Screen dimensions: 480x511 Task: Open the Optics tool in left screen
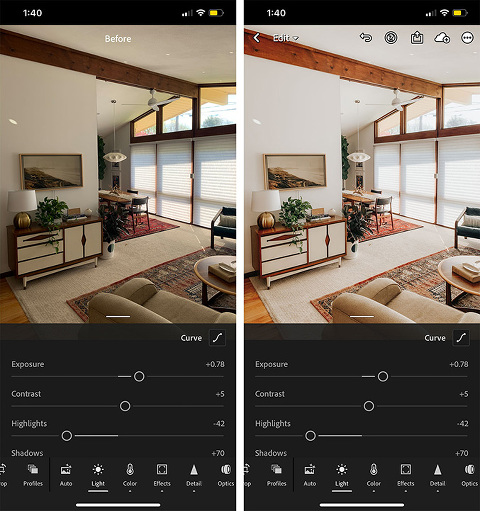tap(226, 475)
